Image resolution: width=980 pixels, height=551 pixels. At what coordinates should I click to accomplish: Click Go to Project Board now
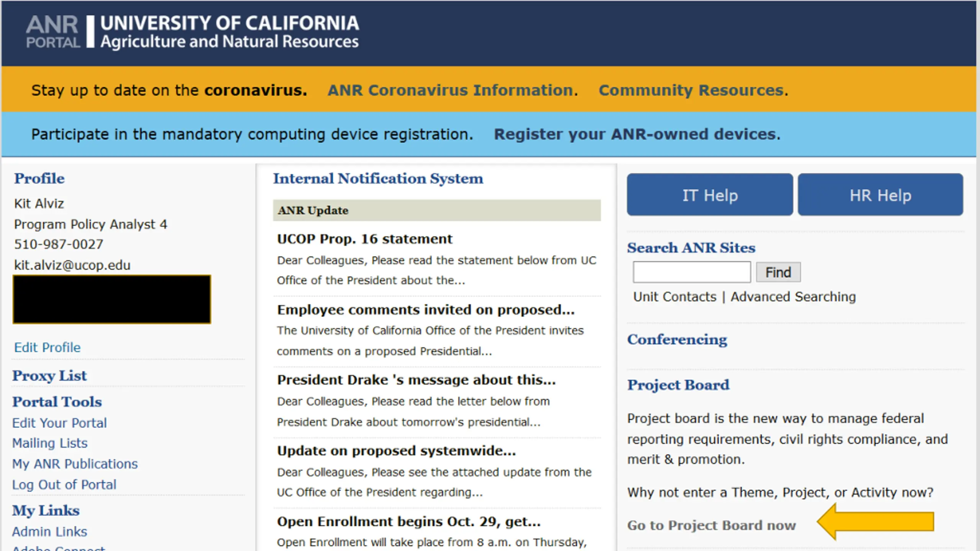pyautogui.click(x=711, y=525)
